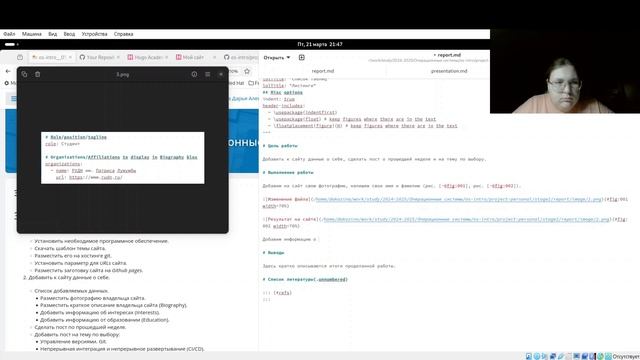Image resolution: width=640 pixels, height=360 pixels.
Task: Open the Справка menu
Action: (x=123, y=34)
